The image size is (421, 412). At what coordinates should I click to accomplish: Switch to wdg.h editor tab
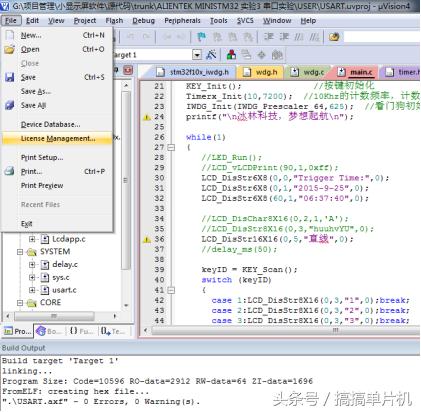click(x=262, y=72)
